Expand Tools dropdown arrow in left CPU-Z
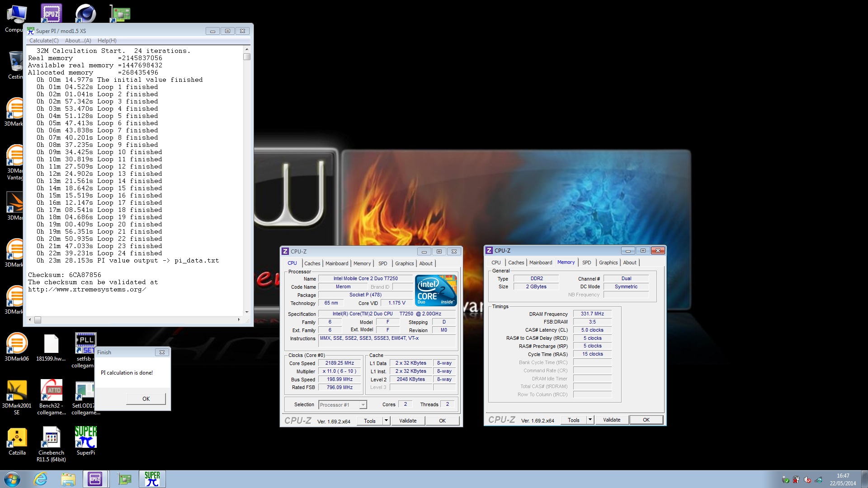 point(386,421)
